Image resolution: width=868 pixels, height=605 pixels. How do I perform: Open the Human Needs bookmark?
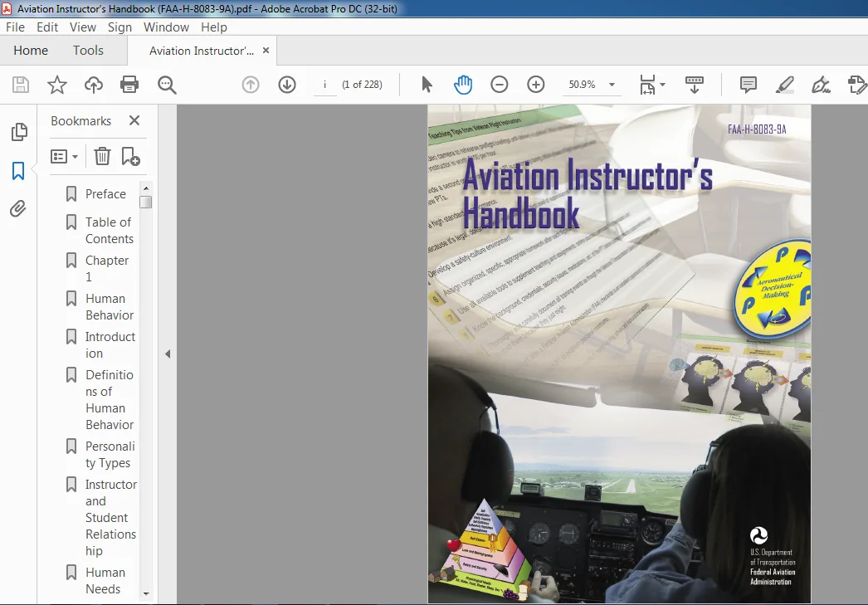[x=105, y=581]
